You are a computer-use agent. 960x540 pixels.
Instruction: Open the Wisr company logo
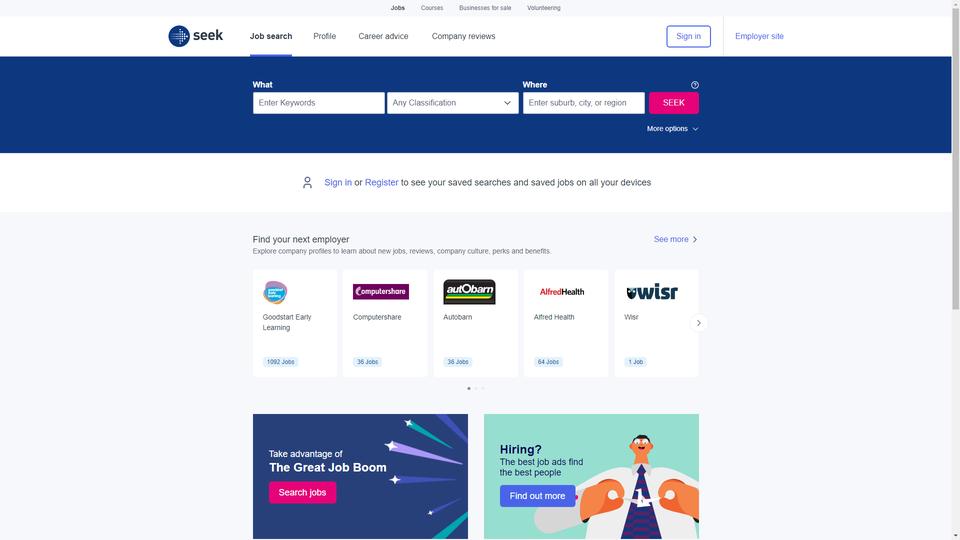(x=652, y=292)
